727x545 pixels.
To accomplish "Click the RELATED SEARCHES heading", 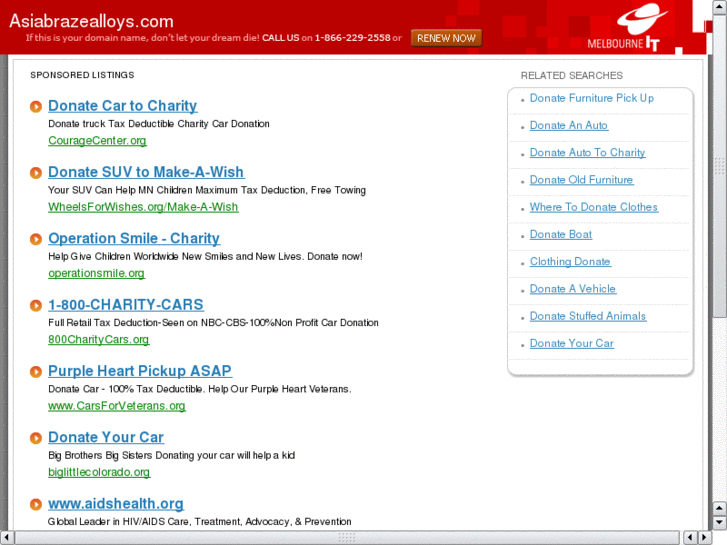I will click(x=572, y=76).
